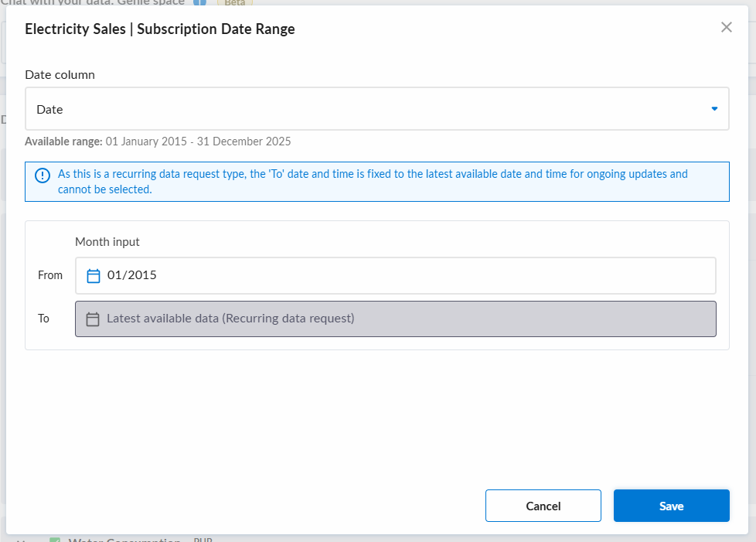This screenshot has height=542, width=756.
Task: Cancel the date range changes
Action: tap(543, 506)
